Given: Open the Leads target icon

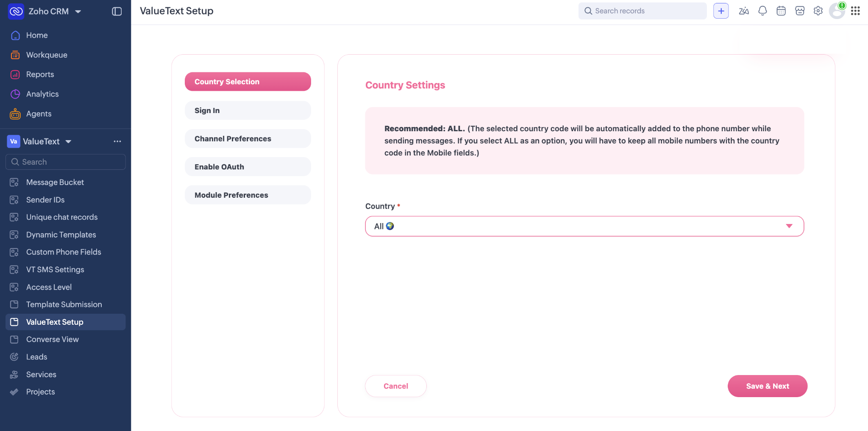Looking at the screenshot, I should [x=14, y=357].
